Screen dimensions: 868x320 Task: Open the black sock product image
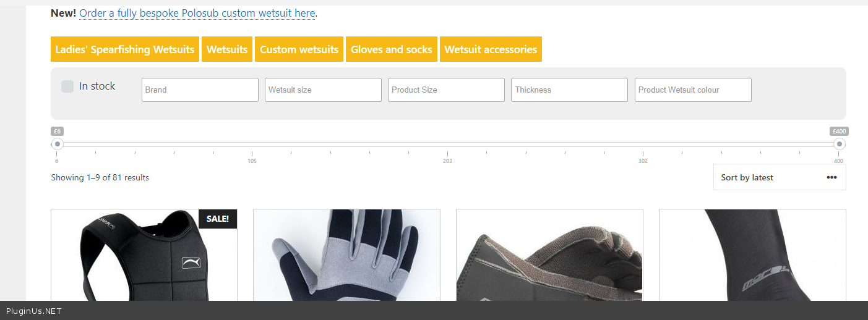752,256
